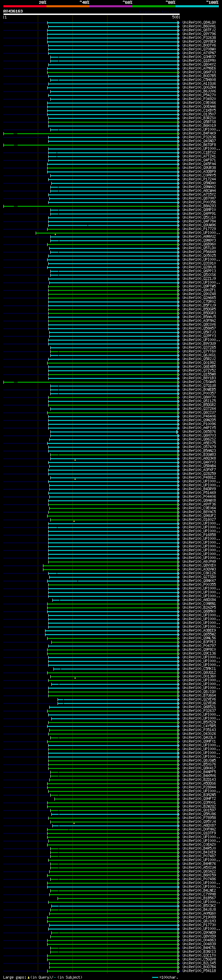Select hit label UniRef100_B0DTV6
Screen dimensions: 222x980
pyautogui.click(x=199, y=45)
